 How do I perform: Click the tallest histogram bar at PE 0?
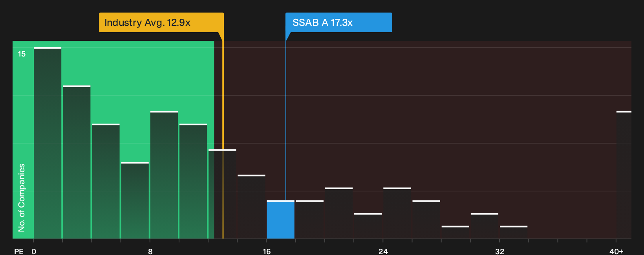(48, 143)
